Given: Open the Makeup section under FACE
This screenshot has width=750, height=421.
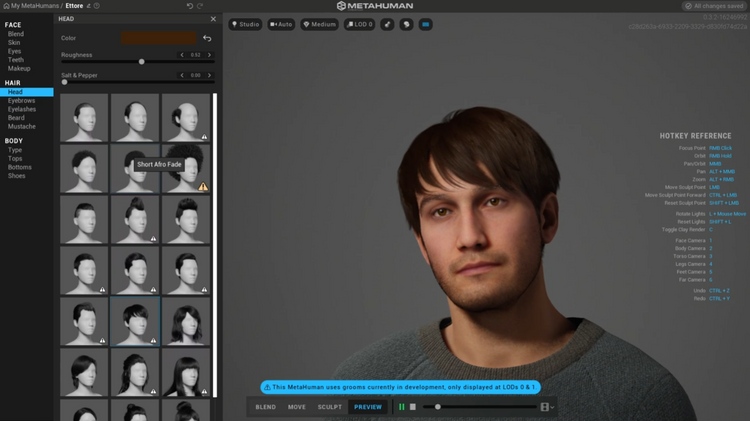Looking at the screenshot, I should (19, 68).
